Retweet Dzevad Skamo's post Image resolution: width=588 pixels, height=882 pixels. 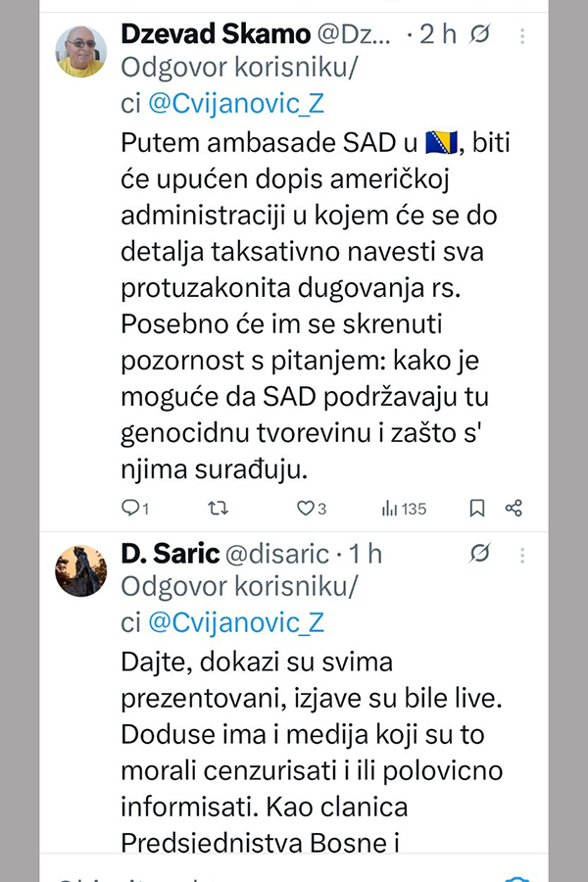coord(220,508)
